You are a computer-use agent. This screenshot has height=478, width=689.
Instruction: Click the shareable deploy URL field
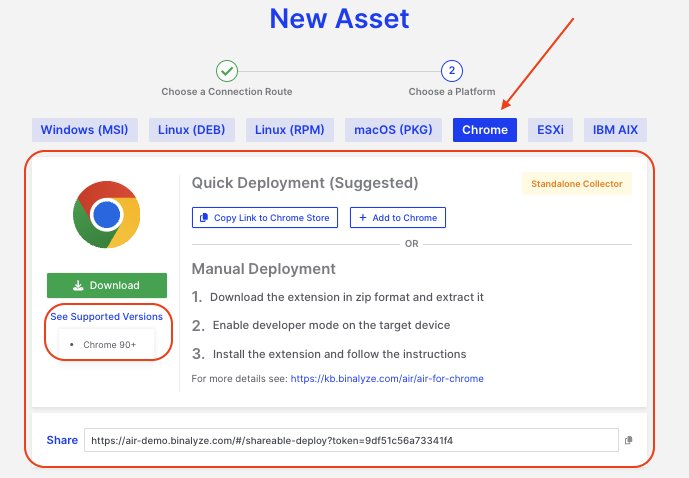point(350,440)
